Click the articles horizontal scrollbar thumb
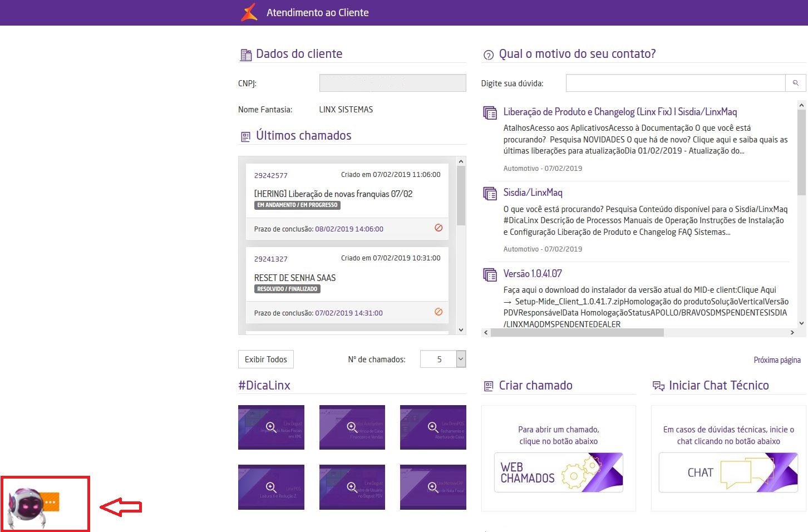 [577, 333]
